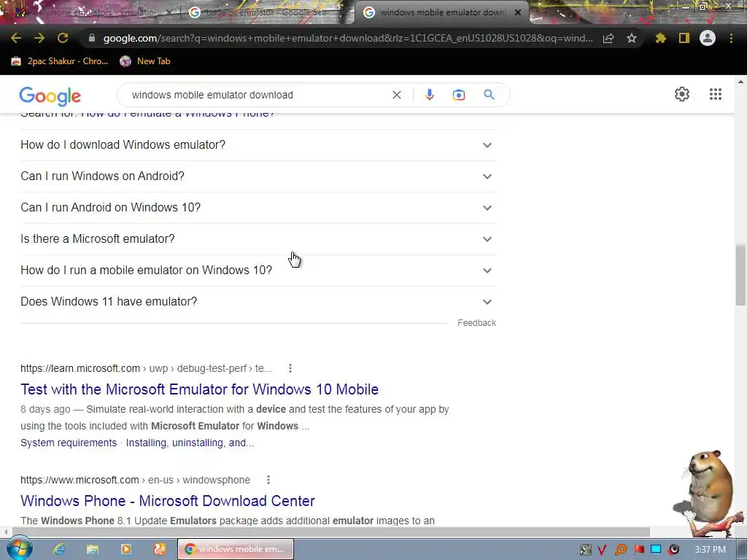Image resolution: width=747 pixels, height=560 pixels.
Task: Clear the search box with the X
Action: pos(396,95)
